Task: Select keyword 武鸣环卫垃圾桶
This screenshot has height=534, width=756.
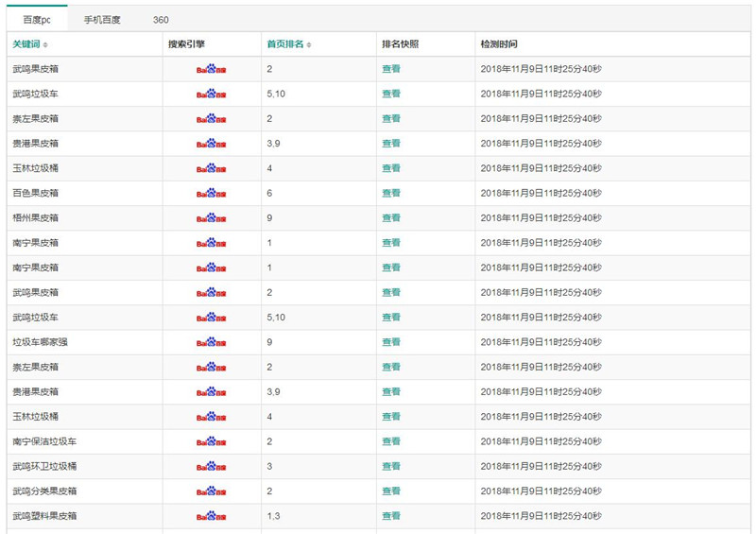Action: [44, 466]
